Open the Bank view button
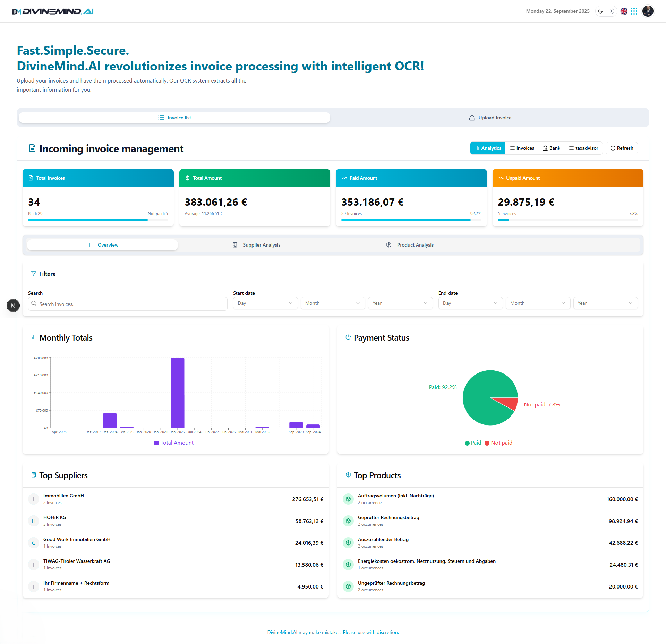 tap(552, 148)
